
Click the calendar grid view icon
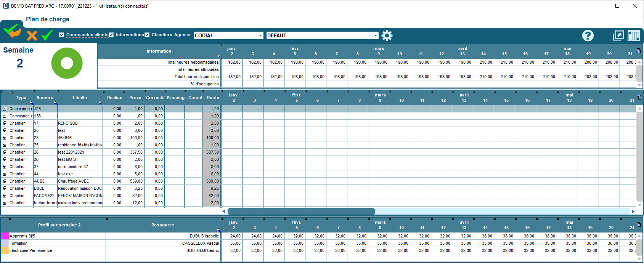coord(633,35)
